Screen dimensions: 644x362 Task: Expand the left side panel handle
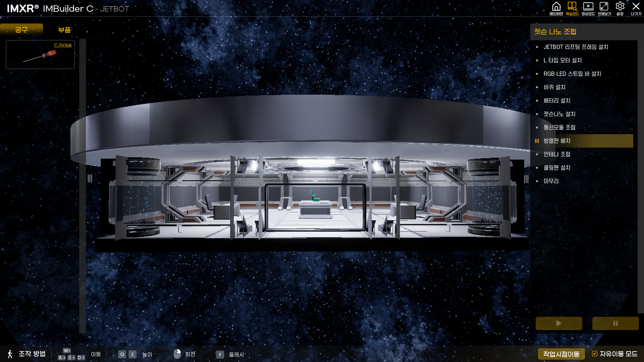coord(90,179)
